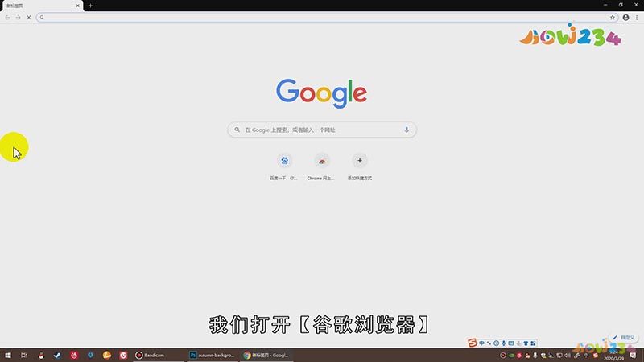Open a new tab with the plus button
The height and width of the screenshot is (362, 644).
click(90, 6)
